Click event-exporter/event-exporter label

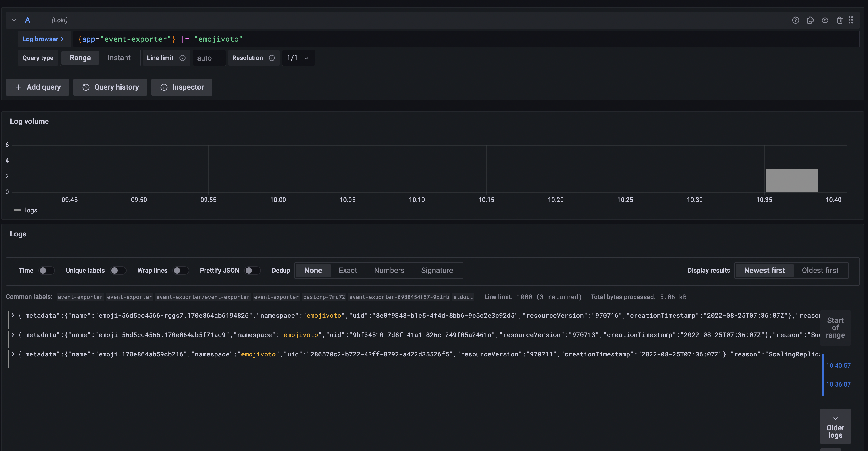[203, 297]
